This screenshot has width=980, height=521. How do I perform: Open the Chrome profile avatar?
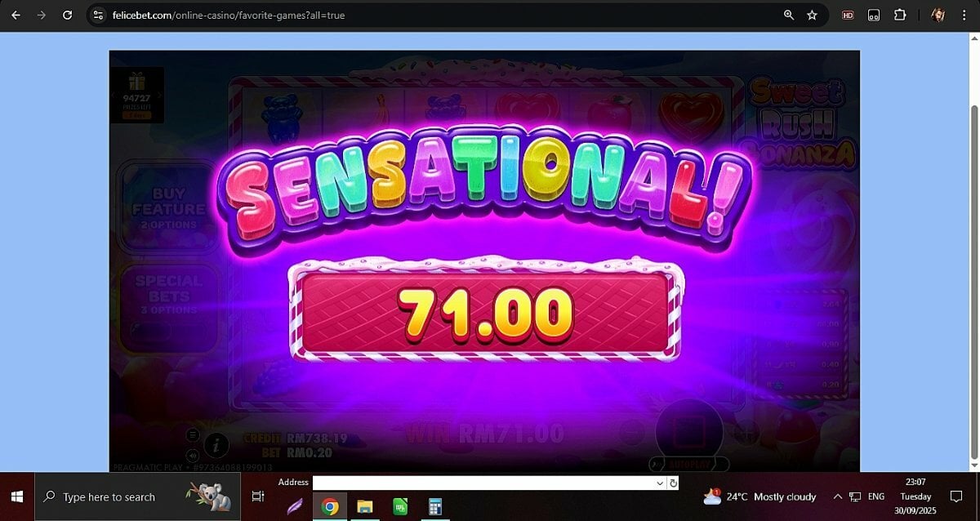[938, 15]
